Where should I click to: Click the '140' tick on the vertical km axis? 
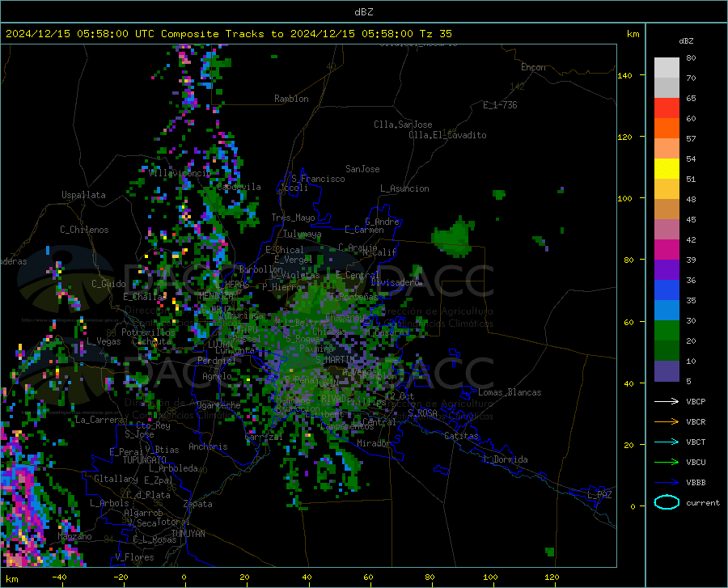pyautogui.click(x=625, y=75)
